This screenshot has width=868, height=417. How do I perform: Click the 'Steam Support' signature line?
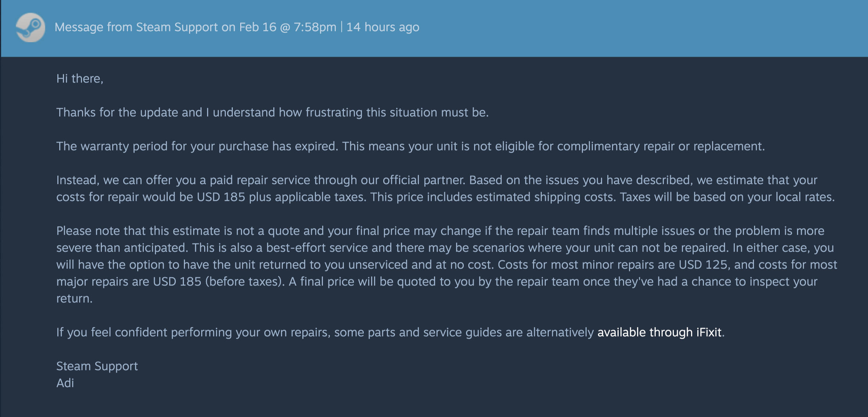pos(97,366)
